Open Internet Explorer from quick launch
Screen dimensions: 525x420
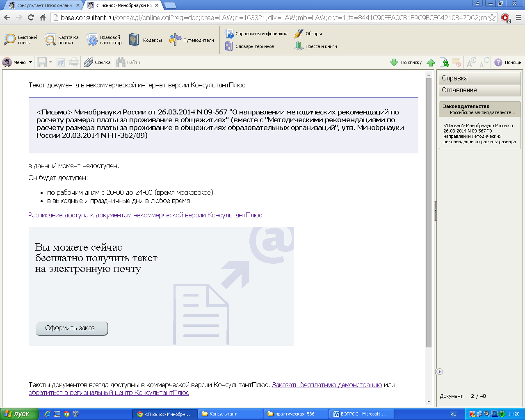tap(47, 414)
